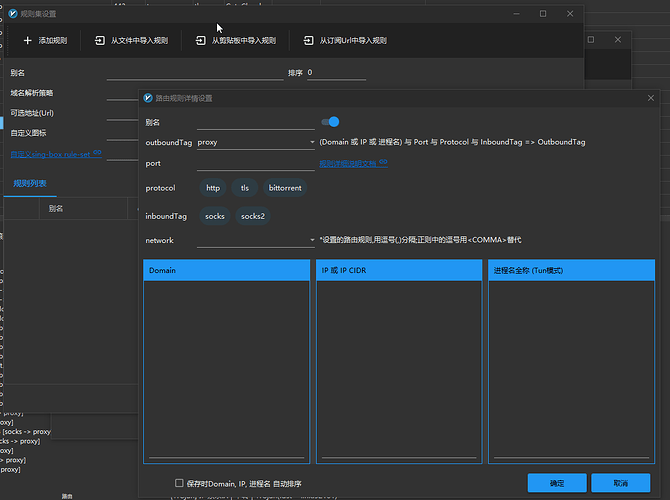Toggle the socks2 inboundTag chip
Viewport: 670px width, 500px height.
[253, 216]
